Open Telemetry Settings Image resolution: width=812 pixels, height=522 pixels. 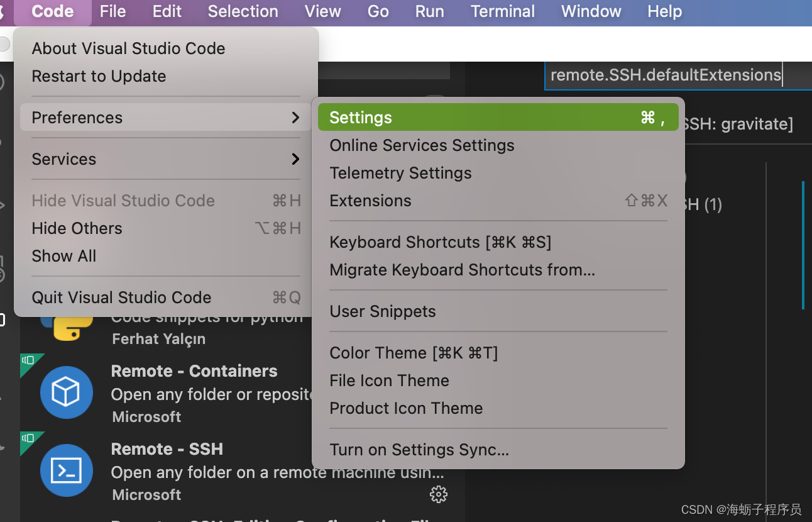[x=498, y=173]
